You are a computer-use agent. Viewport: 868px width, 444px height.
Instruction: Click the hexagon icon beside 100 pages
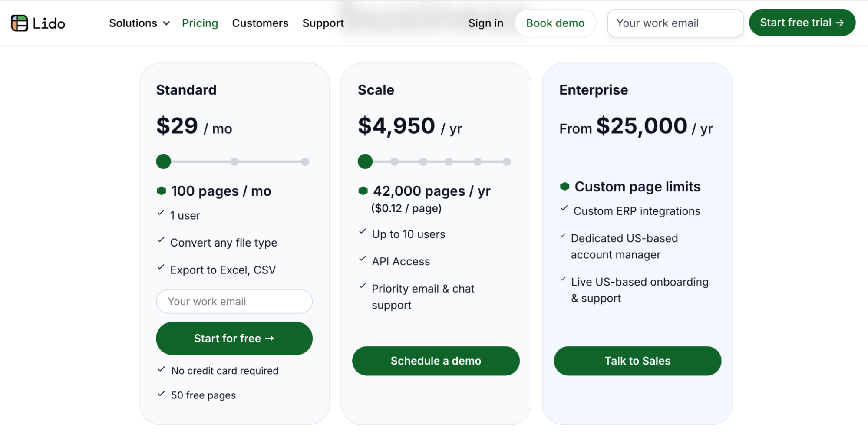click(162, 191)
